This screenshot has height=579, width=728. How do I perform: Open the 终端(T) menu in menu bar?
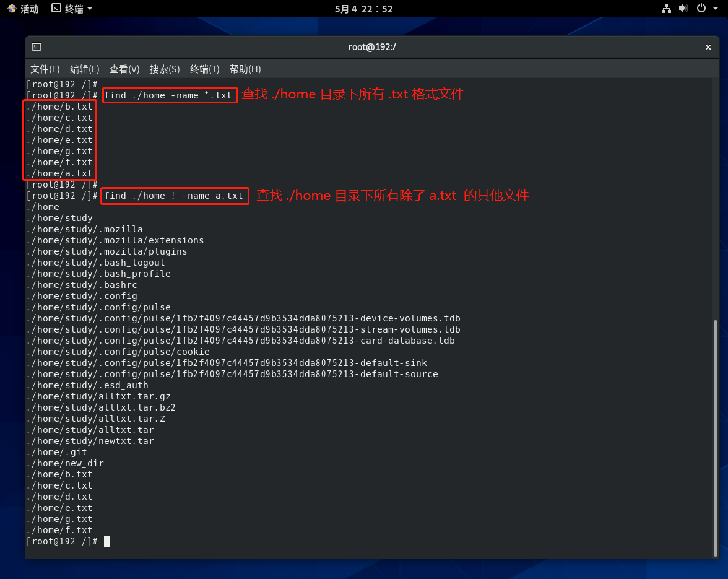pyautogui.click(x=204, y=69)
